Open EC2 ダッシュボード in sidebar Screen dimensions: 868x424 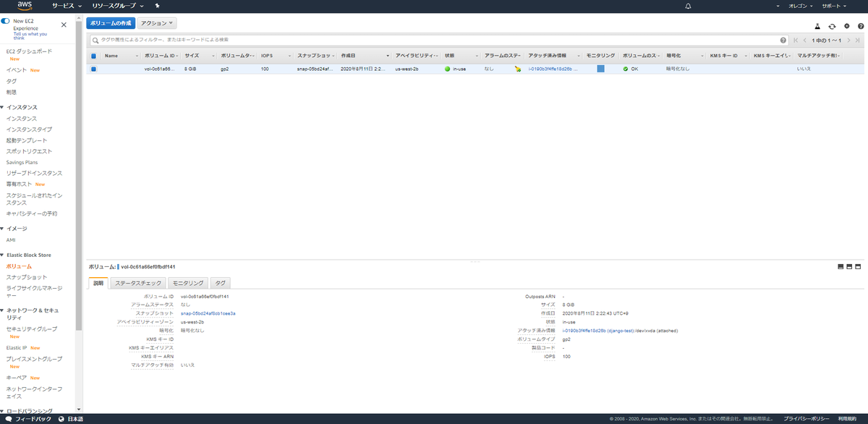click(x=30, y=51)
